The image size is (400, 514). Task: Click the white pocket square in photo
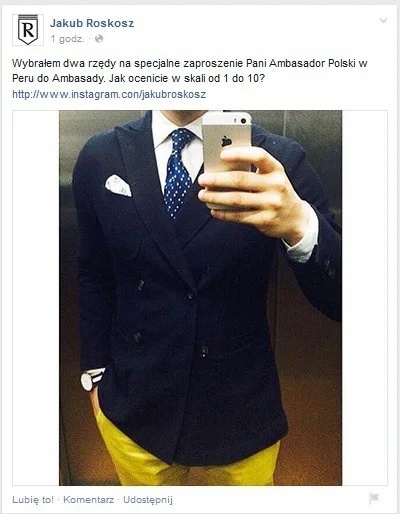point(118,185)
